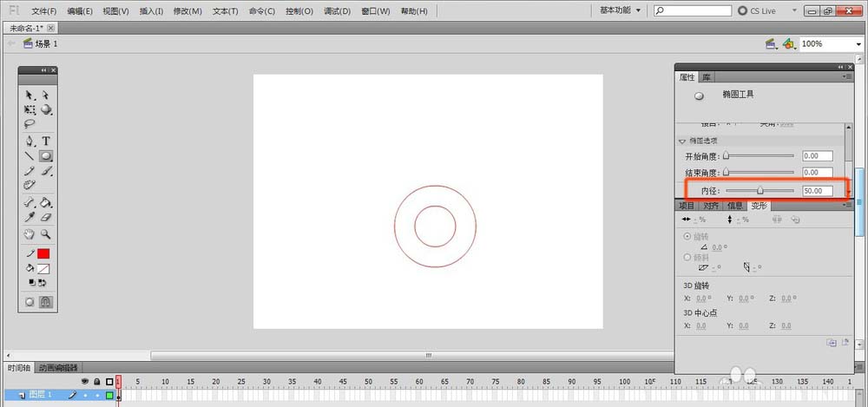Click the black and white colors icon

click(32, 282)
